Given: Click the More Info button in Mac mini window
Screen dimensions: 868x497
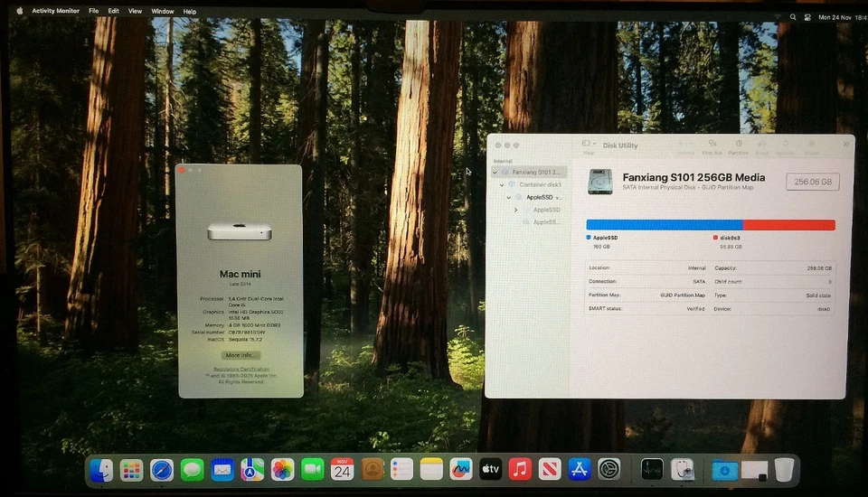Looking at the screenshot, I should [x=241, y=355].
